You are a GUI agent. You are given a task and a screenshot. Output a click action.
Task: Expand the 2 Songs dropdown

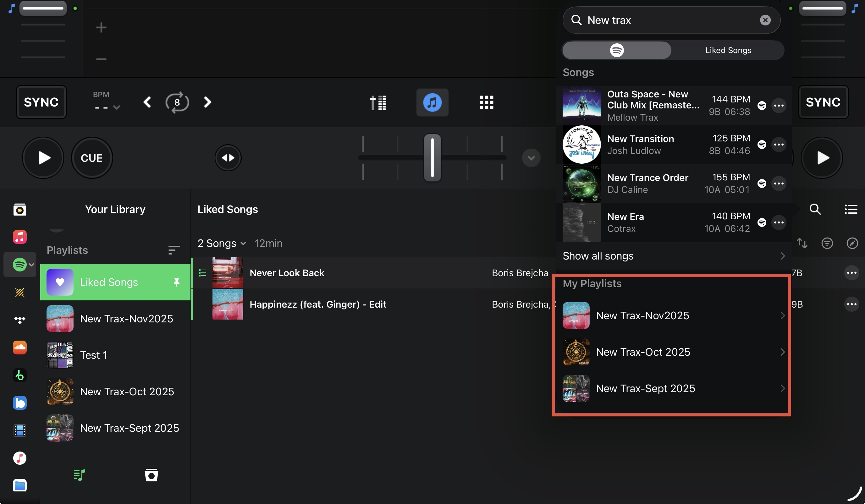222,243
